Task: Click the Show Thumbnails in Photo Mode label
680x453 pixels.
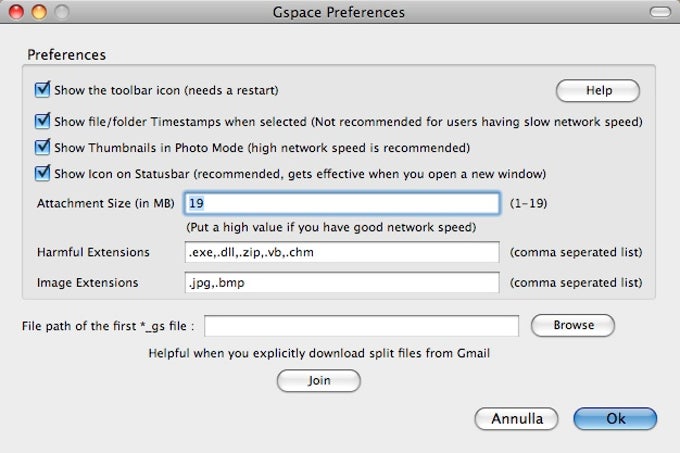Action: click(261, 148)
